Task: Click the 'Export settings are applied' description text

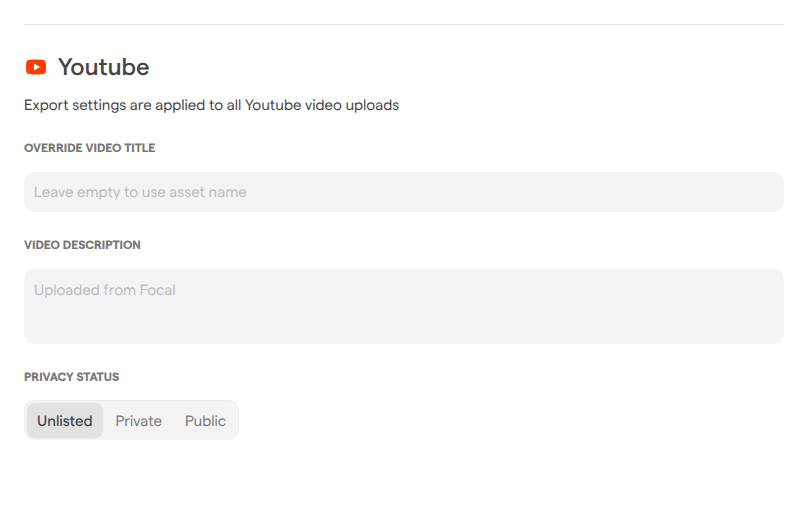Action: pos(211,105)
